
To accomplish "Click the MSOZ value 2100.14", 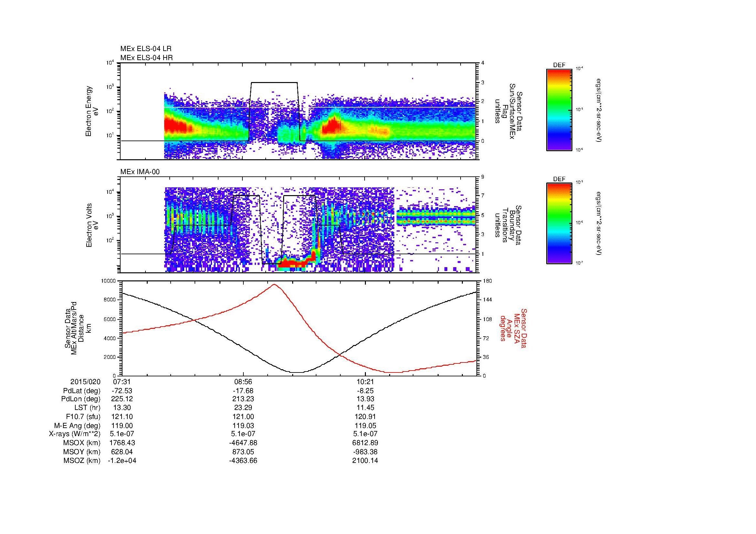I will coord(365,461).
